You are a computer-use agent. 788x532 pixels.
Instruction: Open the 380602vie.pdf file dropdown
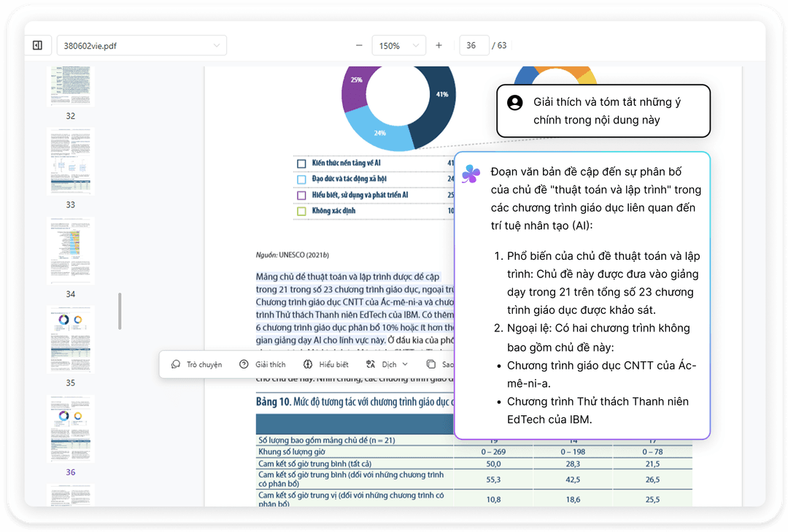[x=142, y=45]
